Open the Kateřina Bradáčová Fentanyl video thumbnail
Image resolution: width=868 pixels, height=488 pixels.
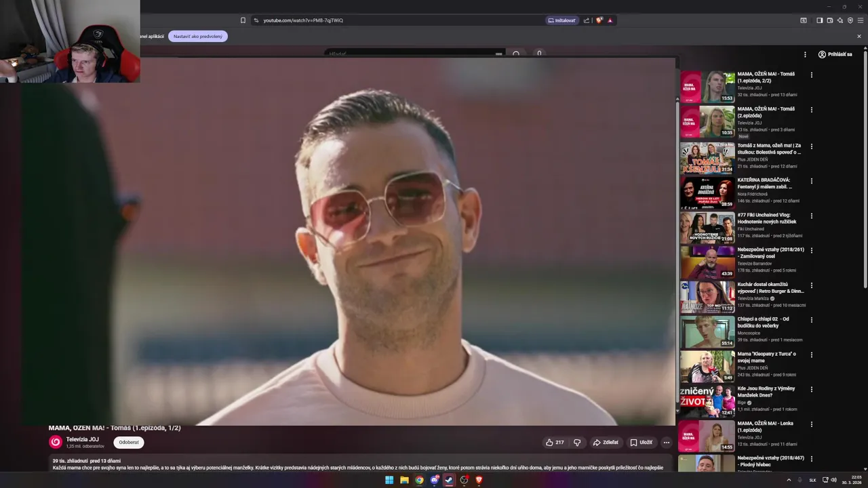[x=707, y=192]
